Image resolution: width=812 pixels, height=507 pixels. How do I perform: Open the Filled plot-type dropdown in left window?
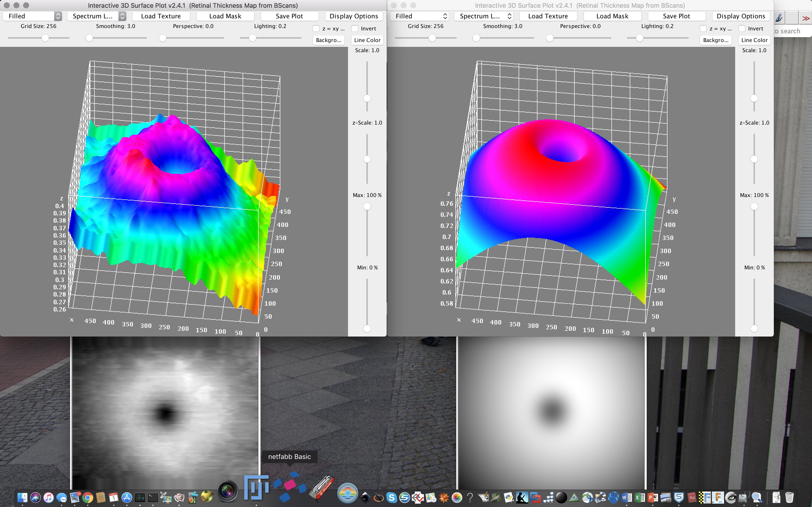[33, 16]
